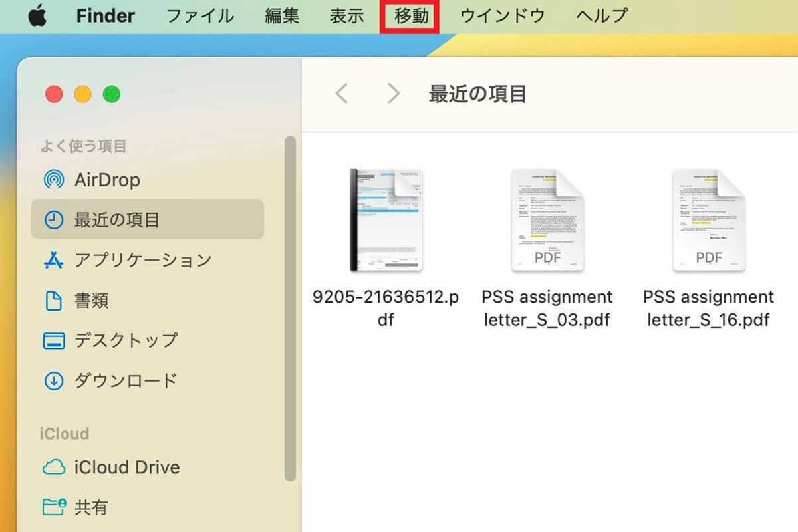Maximize the window with green button

[x=112, y=94]
